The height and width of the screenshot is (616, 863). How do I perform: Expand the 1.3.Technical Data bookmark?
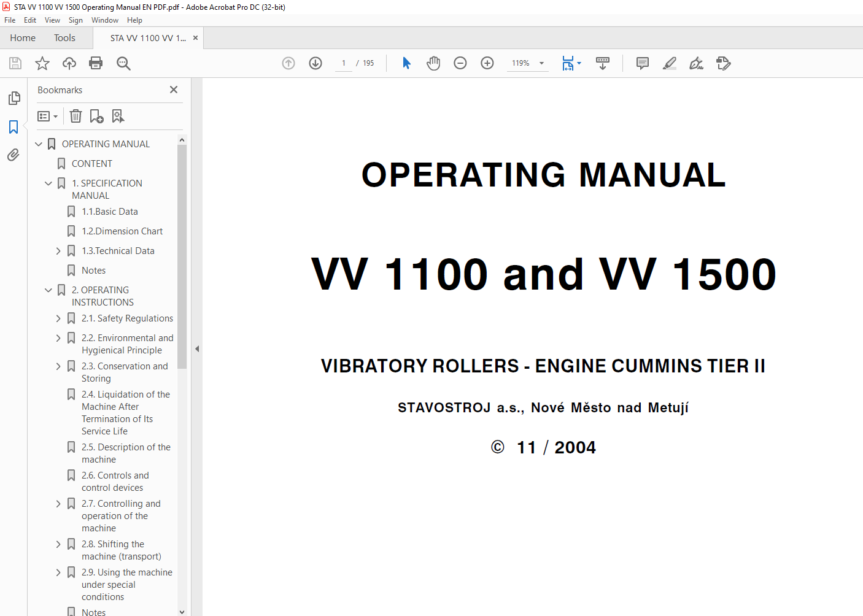58,251
